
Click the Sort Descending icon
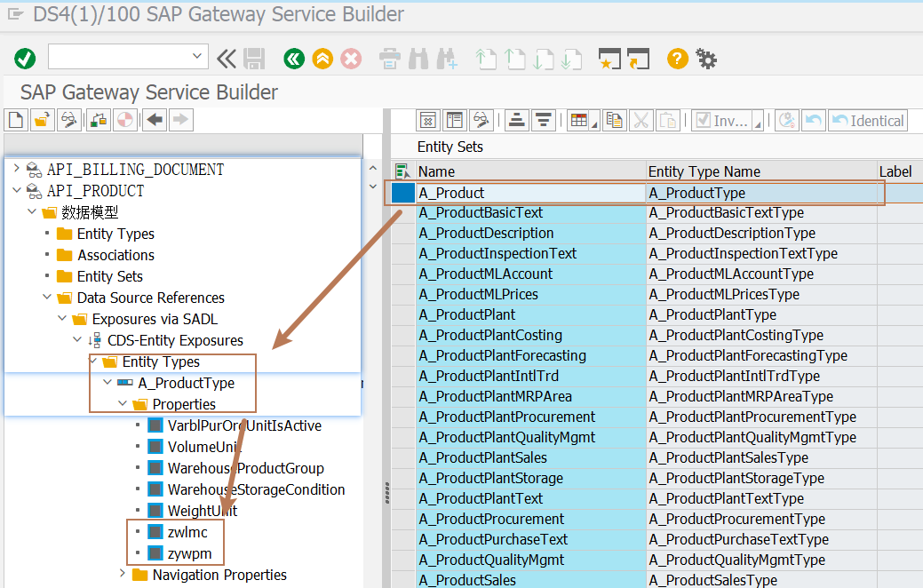coord(544,121)
